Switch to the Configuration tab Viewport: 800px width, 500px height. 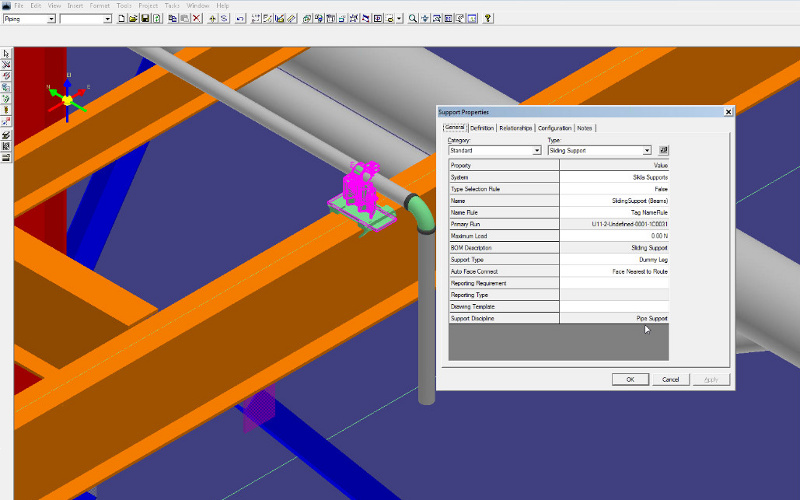(555, 128)
